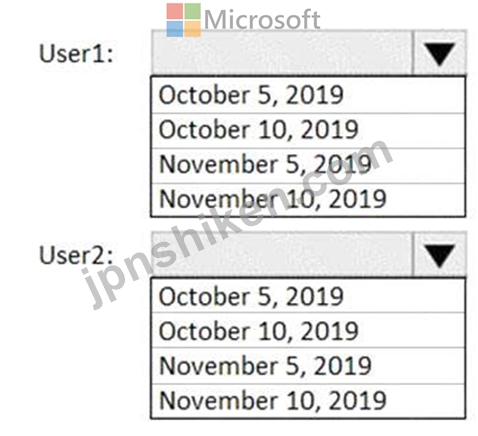Open the User1 dropdown arrow
478x436 pixels.
439,53
